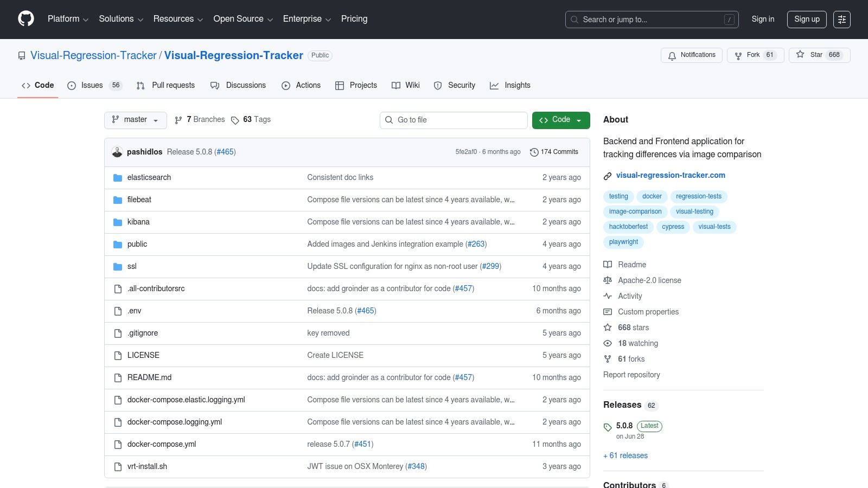Open pull request #465 link
Viewport: 868px width, 488px height.
click(225, 152)
